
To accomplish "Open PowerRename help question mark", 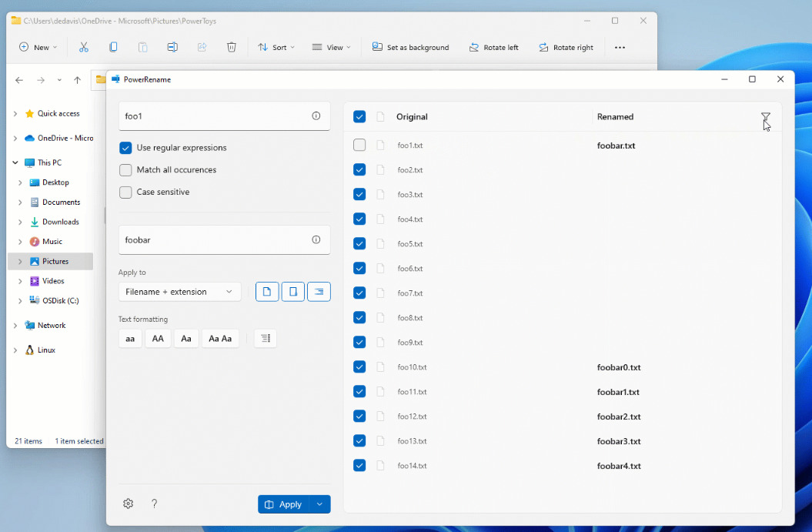I will (154, 504).
